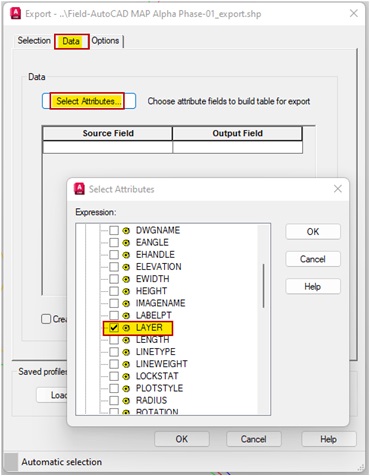Check the PLOTSTYLE attribute checkbox
The height and width of the screenshot is (476, 370).
(x=114, y=388)
